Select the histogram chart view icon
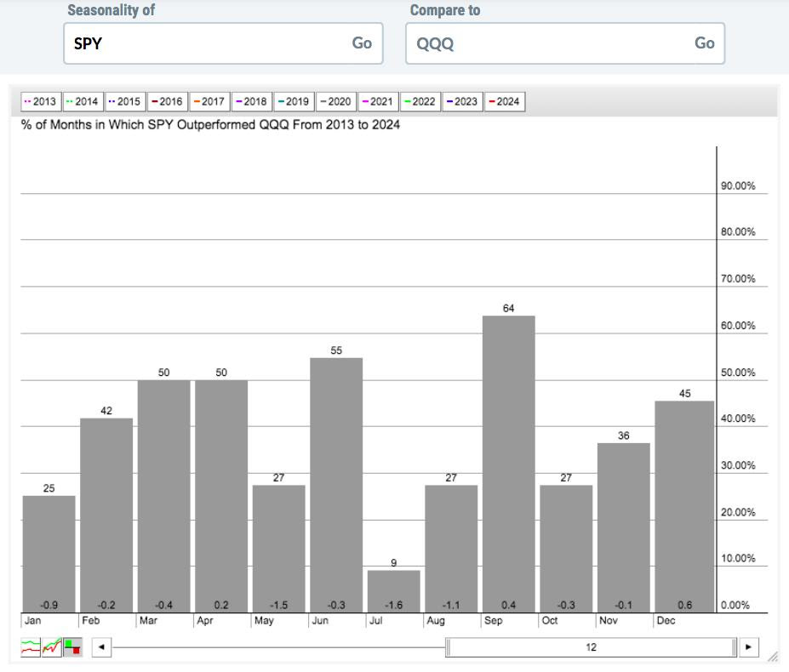 click(x=73, y=646)
